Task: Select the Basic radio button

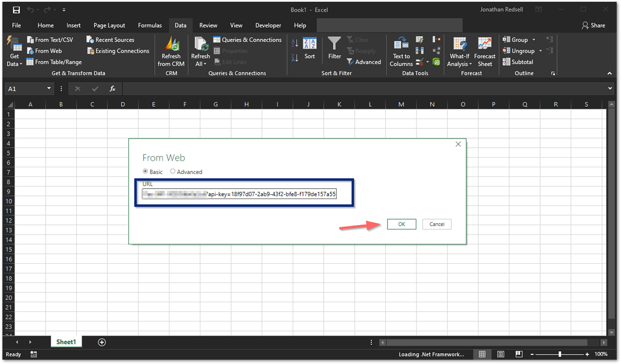Action: click(x=146, y=172)
